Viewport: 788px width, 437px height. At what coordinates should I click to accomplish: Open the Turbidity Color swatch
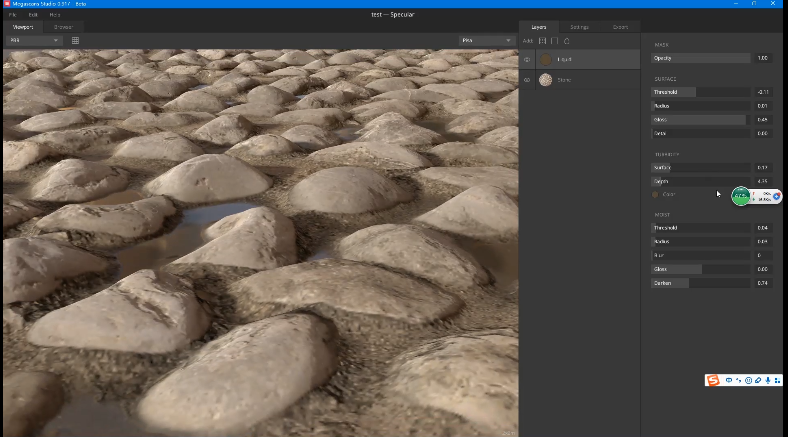(655, 194)
